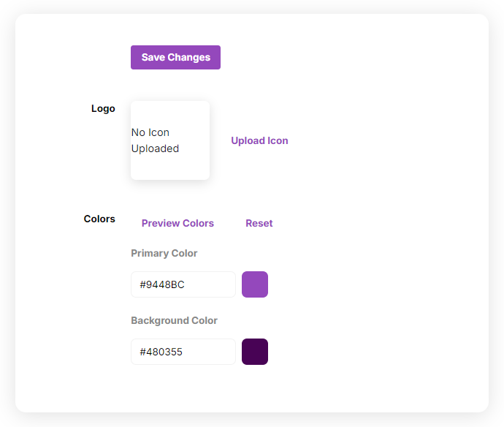This screenshot has height=427, width=504.
Task: Click the Save Changes button
Action: (x=175, y=58)
